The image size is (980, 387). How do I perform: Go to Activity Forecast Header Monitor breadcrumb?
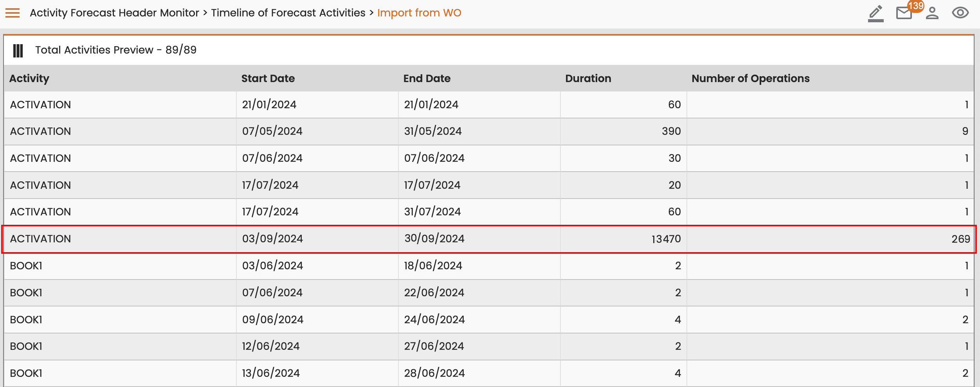point(114,13)
